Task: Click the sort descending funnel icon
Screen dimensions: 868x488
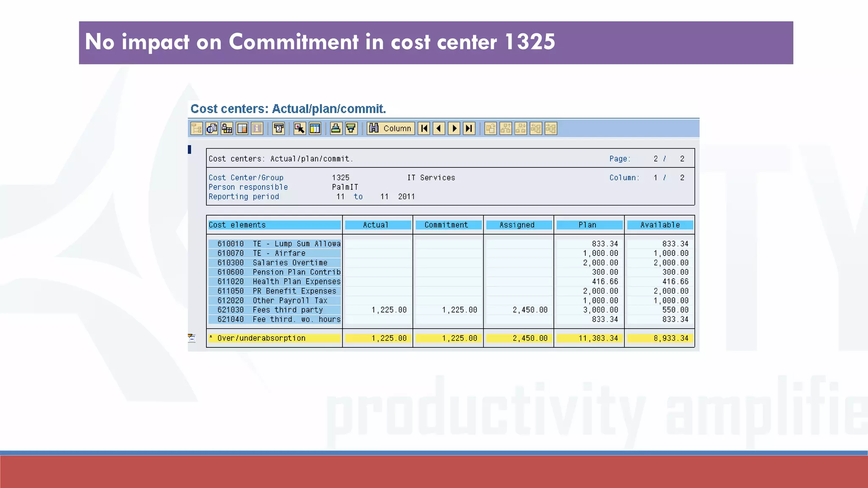Action: click(351, 128)
